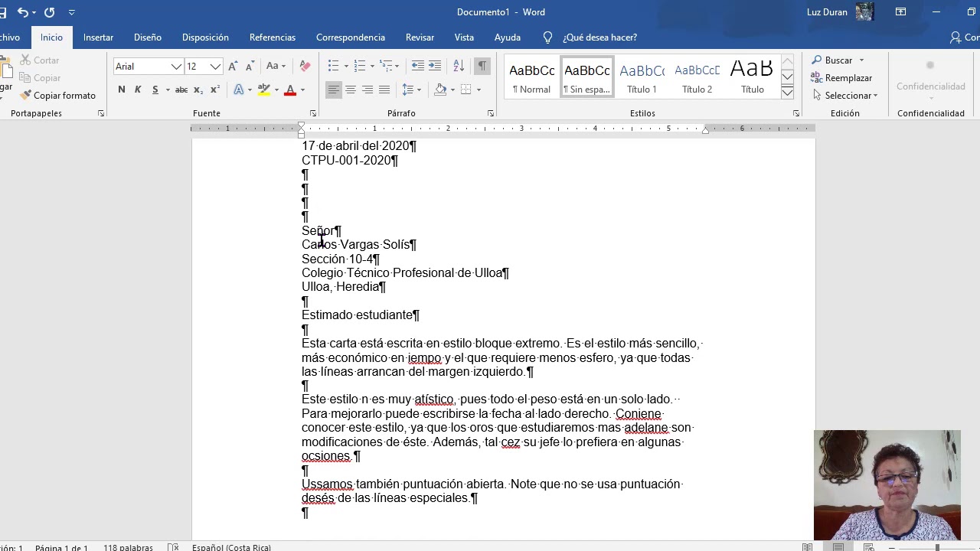The height and width of the screenshot is (551, 980).
Task: Apply yellow text highlight color
Action: [x=264, y=90]
